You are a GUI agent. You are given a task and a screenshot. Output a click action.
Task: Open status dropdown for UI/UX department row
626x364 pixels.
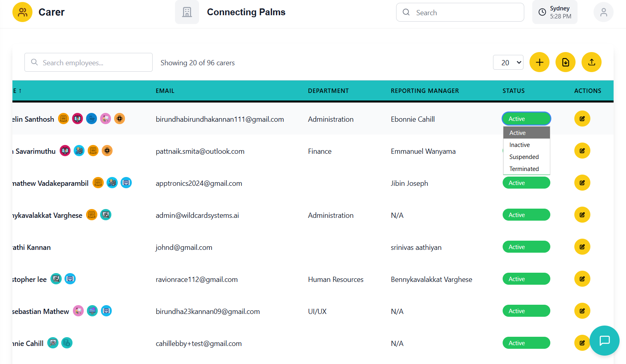[526, 311]
